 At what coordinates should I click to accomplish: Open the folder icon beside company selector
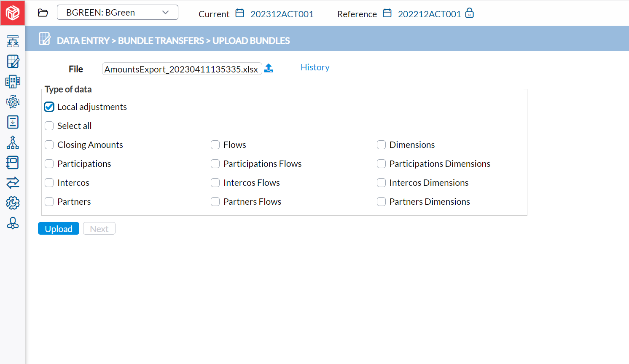point(43,13)
